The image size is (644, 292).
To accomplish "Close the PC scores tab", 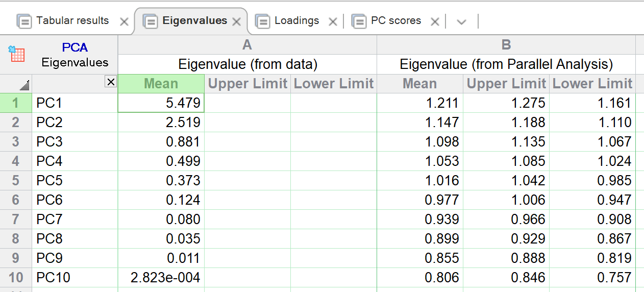I will click(435, 21).
